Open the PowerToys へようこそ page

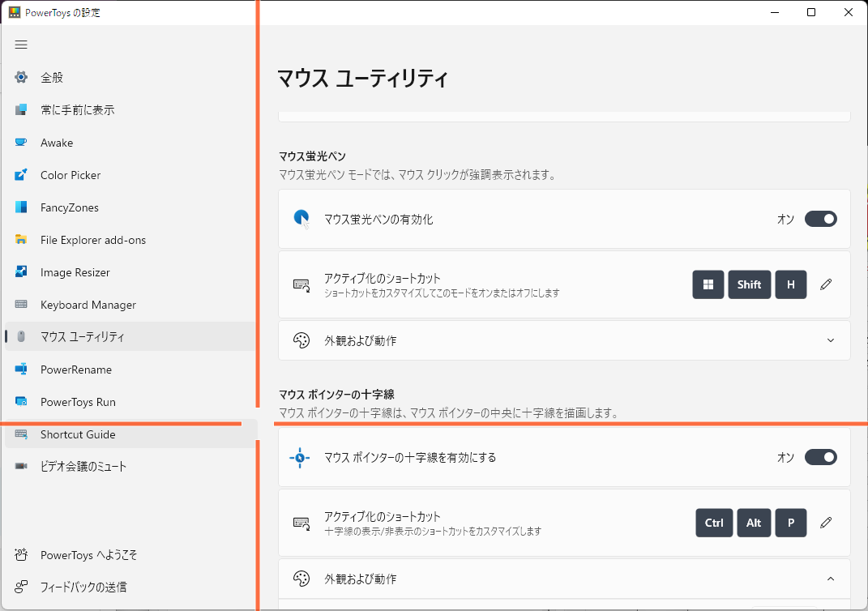pos(130,554)
